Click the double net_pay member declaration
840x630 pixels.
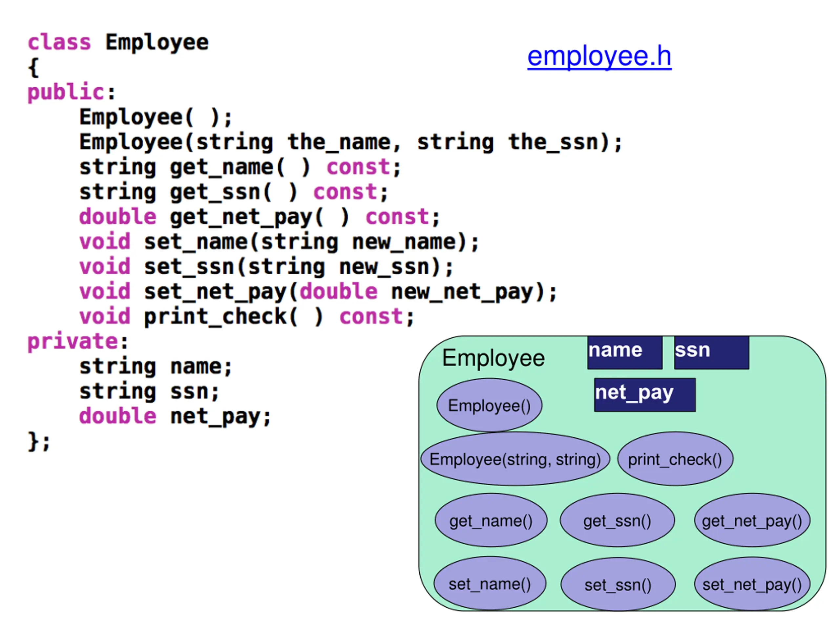175,416
